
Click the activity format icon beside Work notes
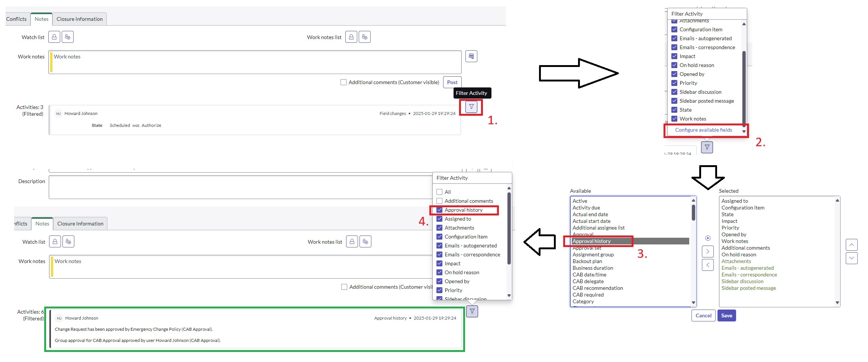[471, 56]
